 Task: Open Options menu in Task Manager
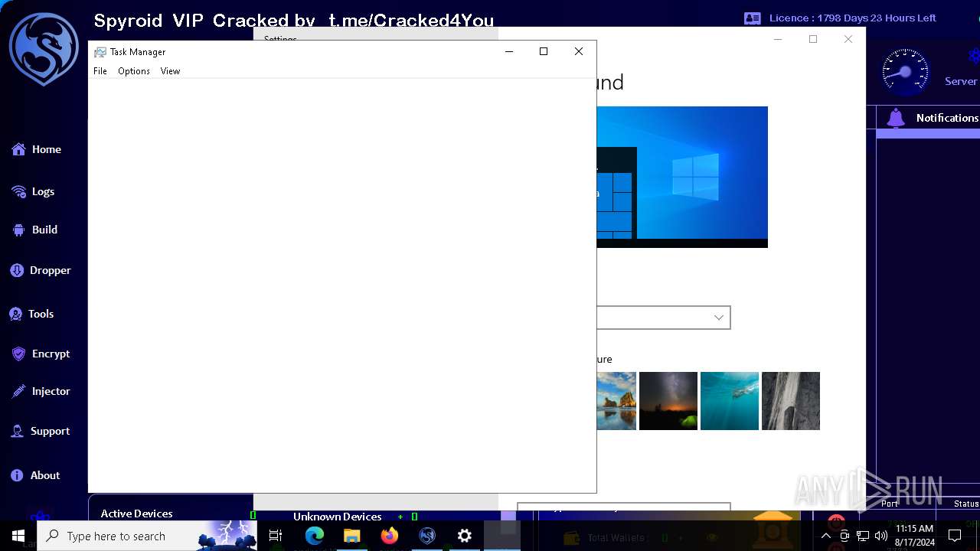[134, 71]
